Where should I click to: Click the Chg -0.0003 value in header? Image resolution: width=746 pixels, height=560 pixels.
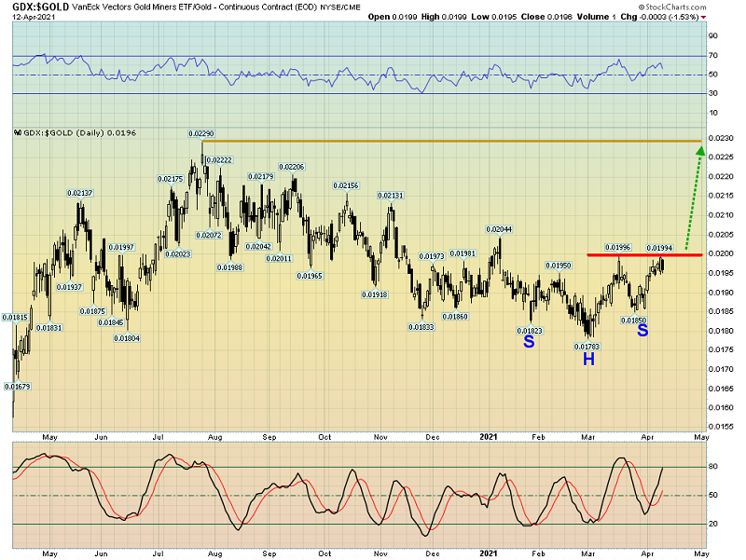[x=660, y=17]
